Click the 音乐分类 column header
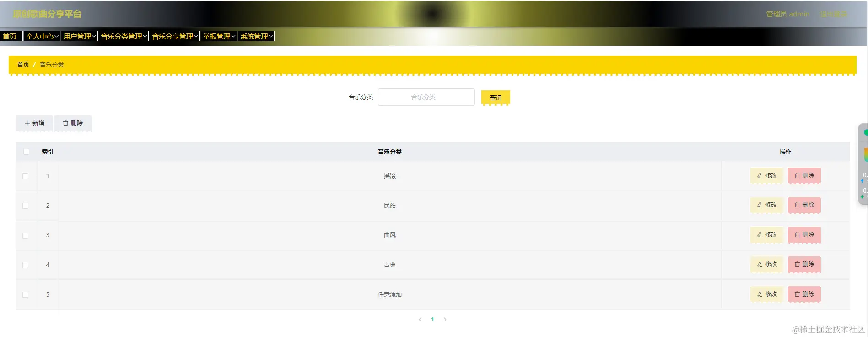 pos(390,152)
